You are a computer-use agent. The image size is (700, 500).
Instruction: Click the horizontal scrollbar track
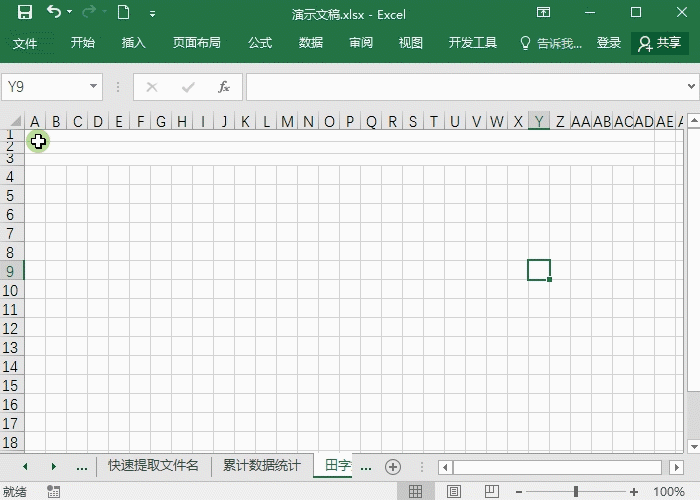coord(558,467)
